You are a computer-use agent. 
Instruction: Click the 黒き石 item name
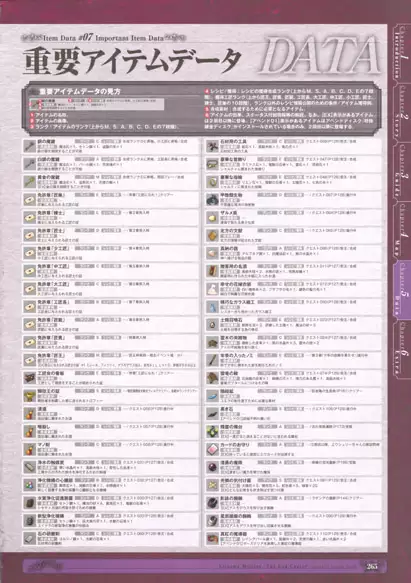point(226,409)
